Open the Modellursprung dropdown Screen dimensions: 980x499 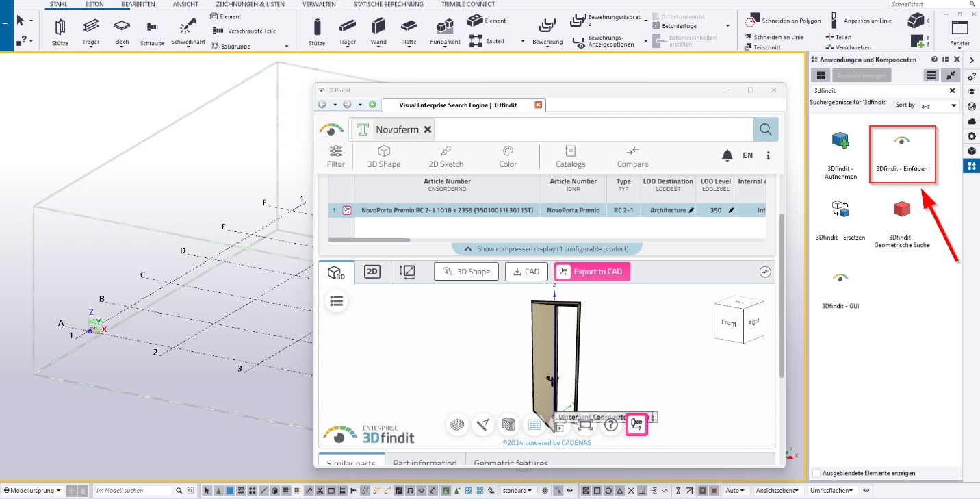pos(32,490)
